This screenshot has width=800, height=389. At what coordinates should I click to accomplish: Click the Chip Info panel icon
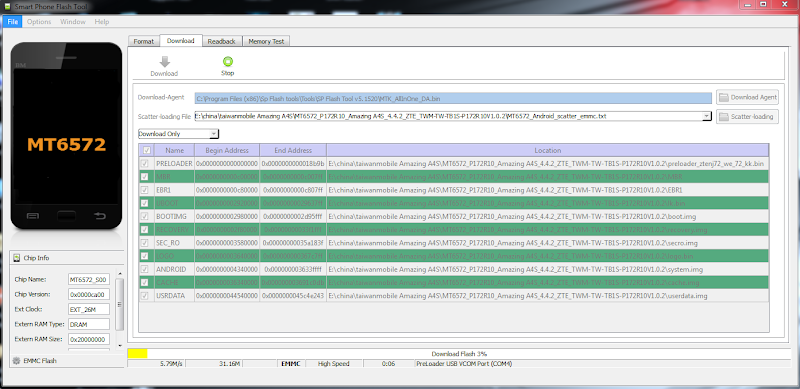point(16,258)
